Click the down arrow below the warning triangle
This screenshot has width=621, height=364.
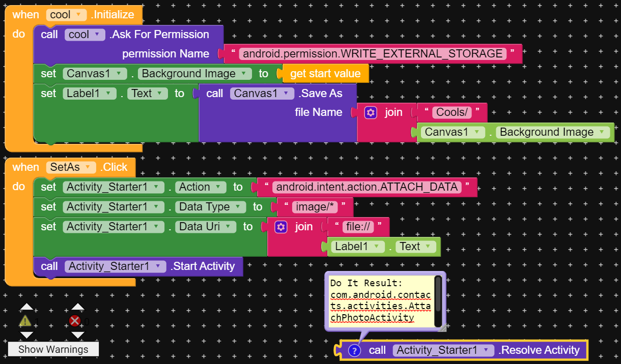point(26,335)
